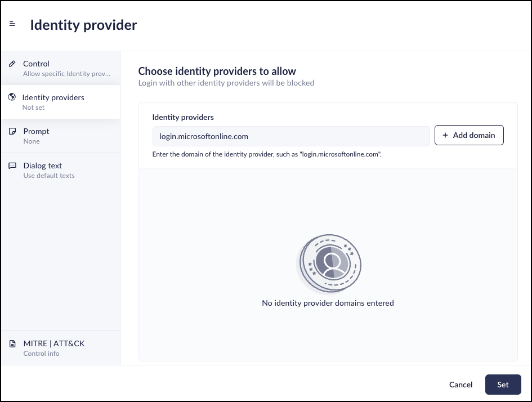The image size is (532, 402).
Task: Click the speech bubble Dialog text icon
Action: tap(12, 166)
